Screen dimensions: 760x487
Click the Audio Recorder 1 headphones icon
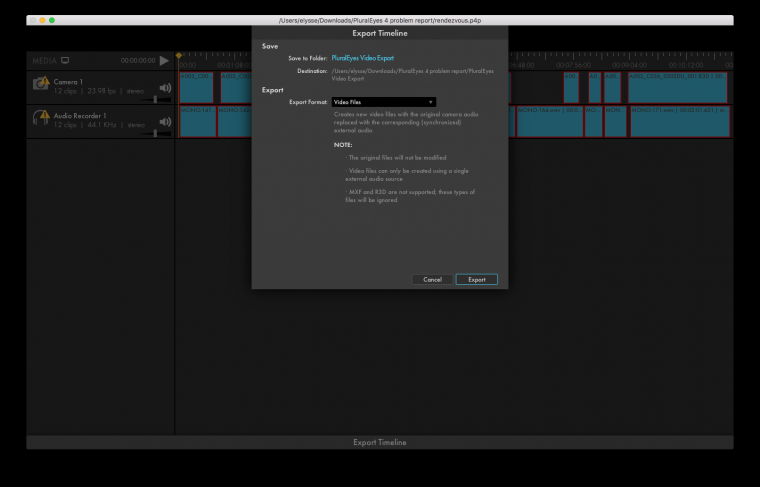pos(40,119)
